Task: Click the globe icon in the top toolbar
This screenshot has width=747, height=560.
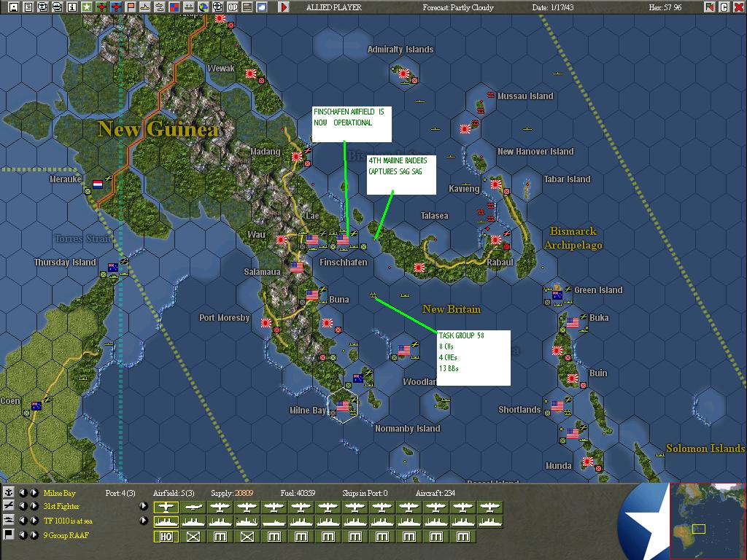Action: [204, 7]
